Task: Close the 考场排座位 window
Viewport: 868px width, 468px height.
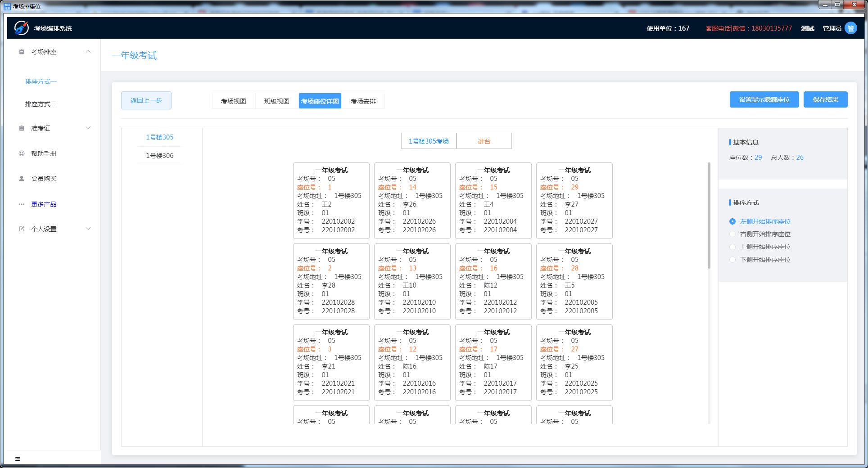Action: click(x=854, y=5)
